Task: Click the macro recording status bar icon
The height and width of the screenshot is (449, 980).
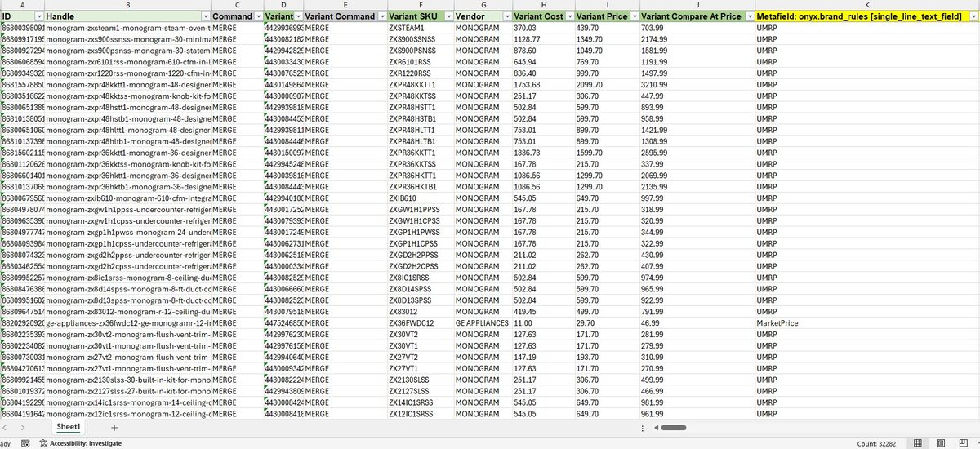Action: (x=26, y=442)
